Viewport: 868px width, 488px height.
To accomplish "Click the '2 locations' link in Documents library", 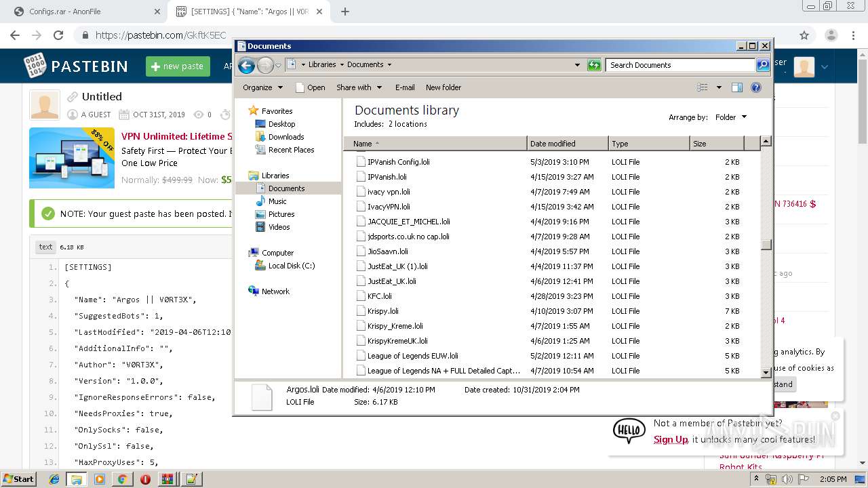I will coord(408,124).
